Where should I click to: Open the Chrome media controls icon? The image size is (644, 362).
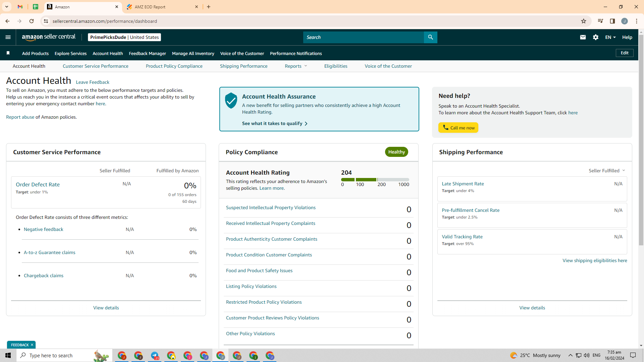click(x=600, y=21)
